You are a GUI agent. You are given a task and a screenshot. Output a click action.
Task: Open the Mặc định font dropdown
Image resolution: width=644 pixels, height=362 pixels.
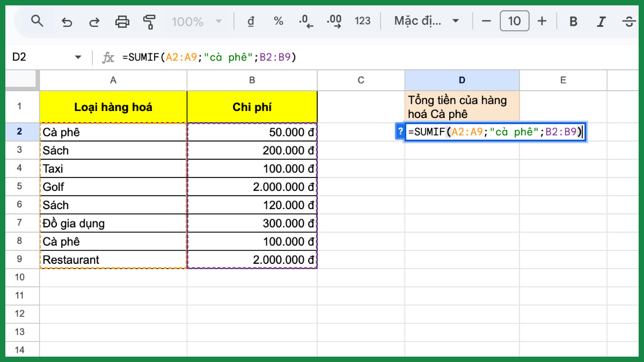click(427, 21)
